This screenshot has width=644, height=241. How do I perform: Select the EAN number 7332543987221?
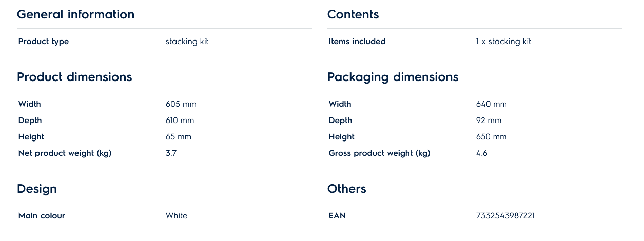505,216
